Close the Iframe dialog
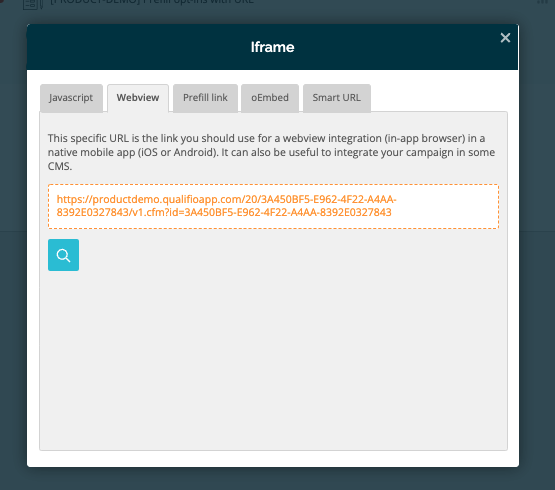Image resolution: width=555 pixels, height=490 pixels. click(x=505, y=38)
